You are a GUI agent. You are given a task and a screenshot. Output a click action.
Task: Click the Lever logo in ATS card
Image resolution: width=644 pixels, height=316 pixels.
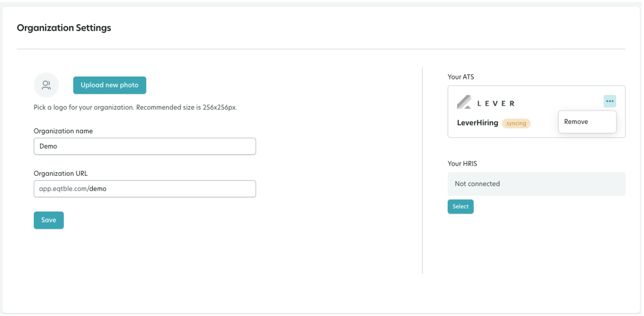pos(486,102)
